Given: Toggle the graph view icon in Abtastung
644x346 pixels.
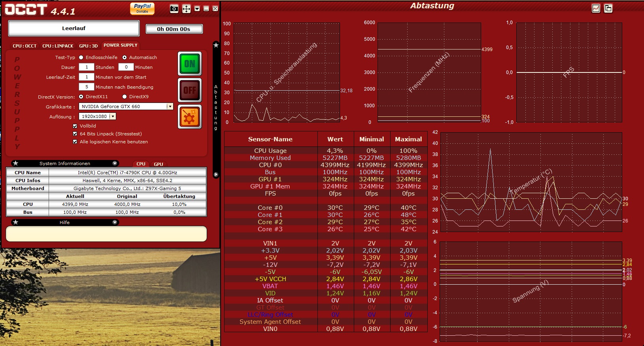Looking at the screenshot, I should (596, 8).
